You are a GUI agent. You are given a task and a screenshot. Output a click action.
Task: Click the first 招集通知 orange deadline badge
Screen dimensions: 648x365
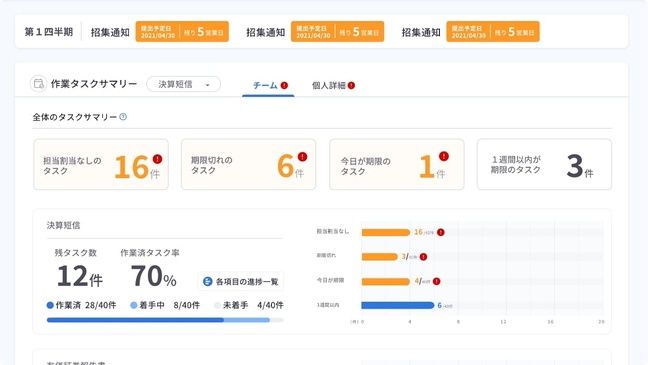pyautogui.click(x=182, y=32)
